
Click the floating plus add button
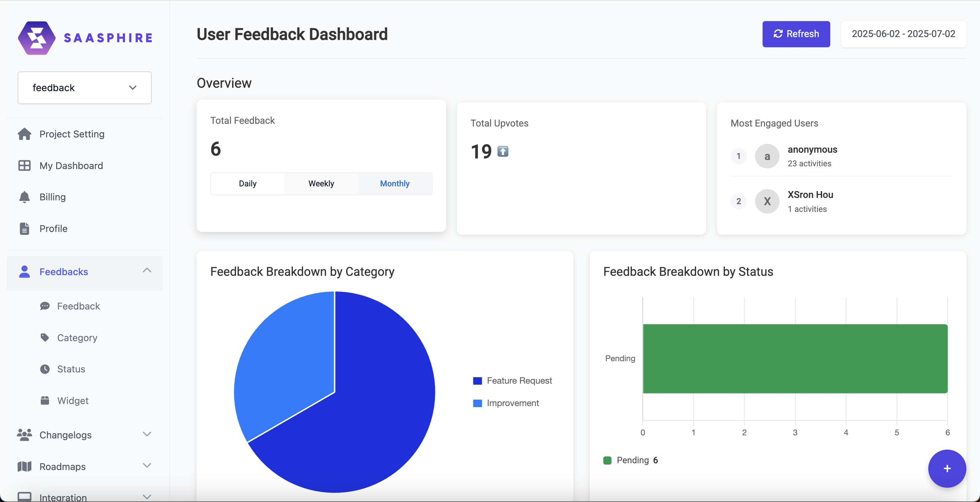tap(947, 469)
